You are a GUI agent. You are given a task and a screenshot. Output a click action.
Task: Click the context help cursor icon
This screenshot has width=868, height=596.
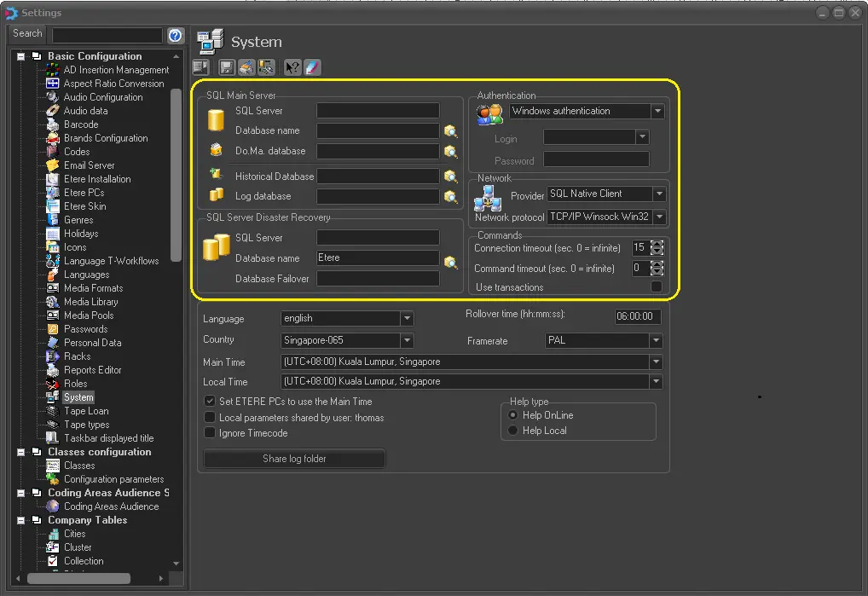pyautogui.click(x=292, y=67)
